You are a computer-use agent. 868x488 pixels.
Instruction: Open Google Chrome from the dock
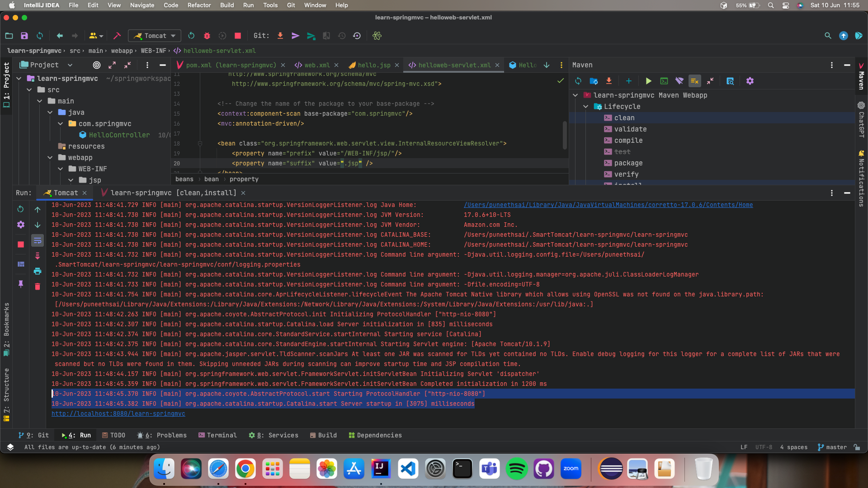(245, 469)
